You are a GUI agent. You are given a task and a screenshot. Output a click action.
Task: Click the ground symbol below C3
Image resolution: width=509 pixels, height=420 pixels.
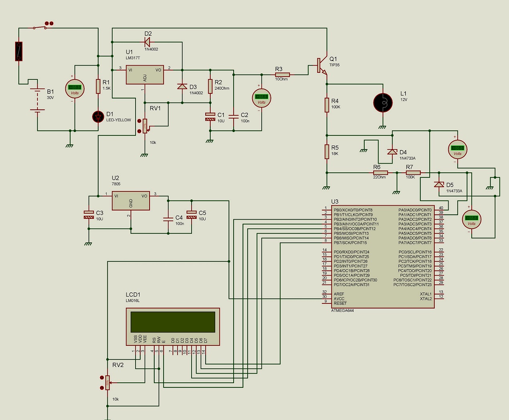click(88, 244)
